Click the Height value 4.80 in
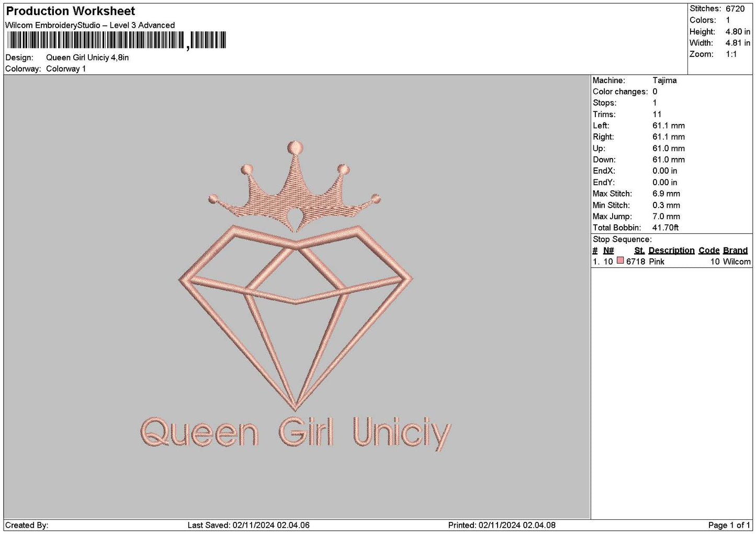 coord(738,31)
